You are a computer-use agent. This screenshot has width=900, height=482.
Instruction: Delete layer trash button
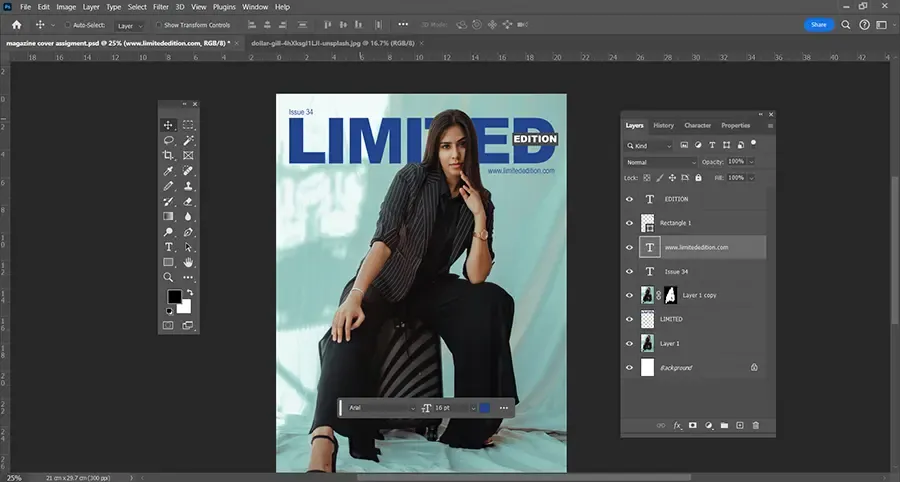(755, 425)
